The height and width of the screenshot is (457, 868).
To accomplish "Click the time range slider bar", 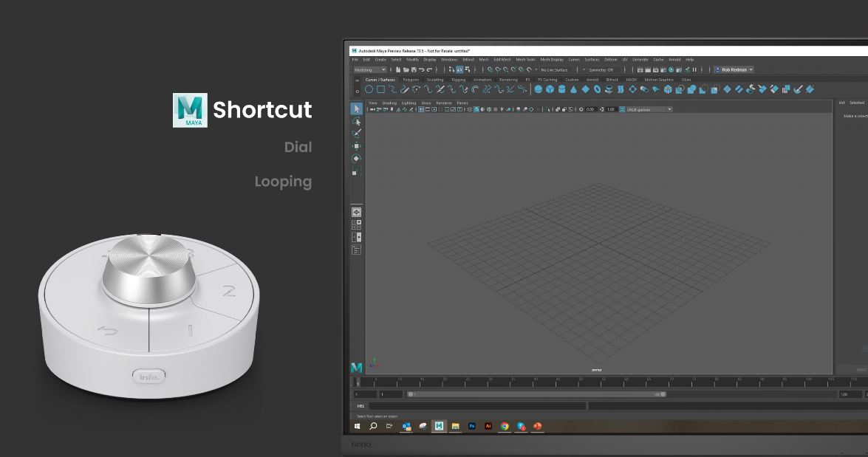I will pyautogui.click(x=536, y=394).
